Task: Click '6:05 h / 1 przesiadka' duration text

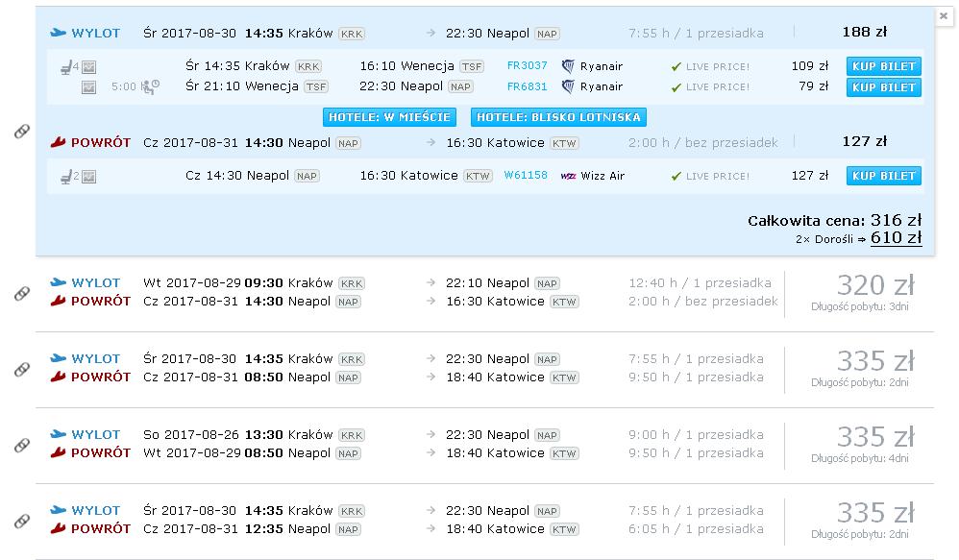Action: point(696,529)
